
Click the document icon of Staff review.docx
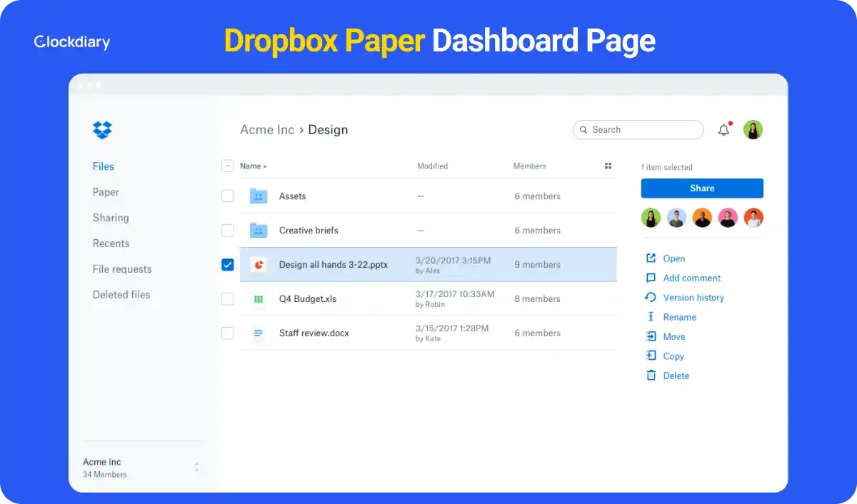258,333
